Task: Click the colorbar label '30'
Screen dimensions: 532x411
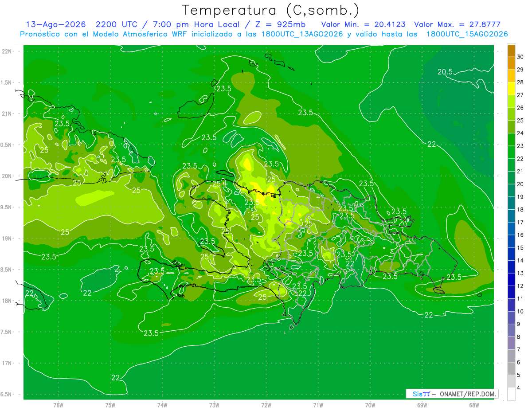Action: 520,56
